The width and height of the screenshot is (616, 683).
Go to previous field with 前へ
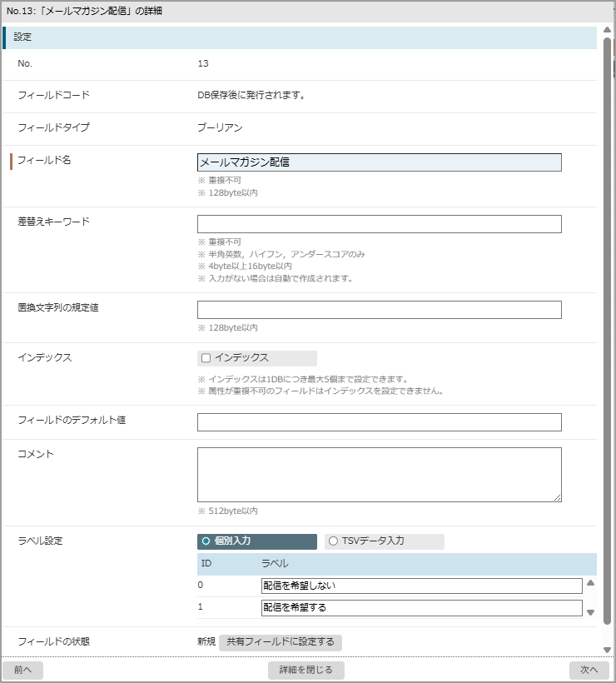[x=22, y=670]
